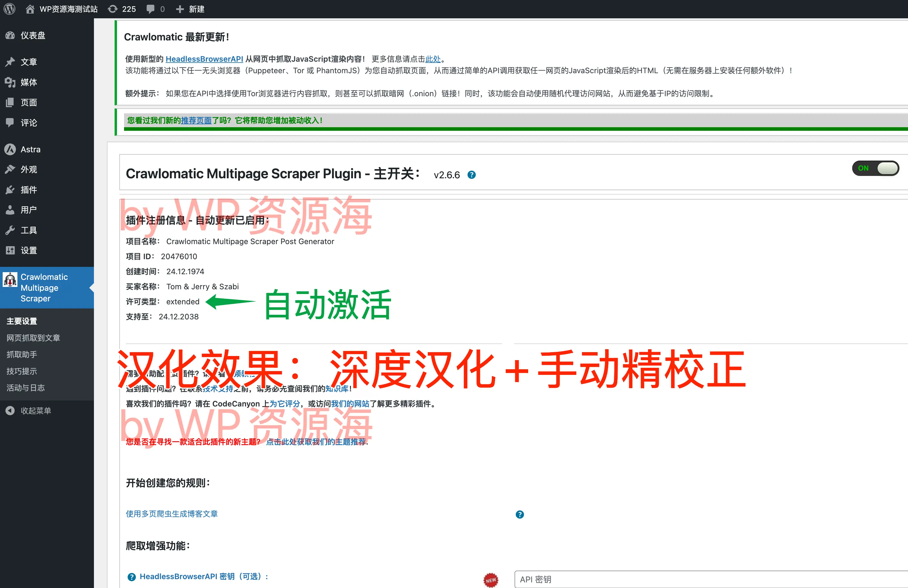The image size is (908, 588).
Task: Open 网页抓取到文章 submenu item
Action: [33, 338]
